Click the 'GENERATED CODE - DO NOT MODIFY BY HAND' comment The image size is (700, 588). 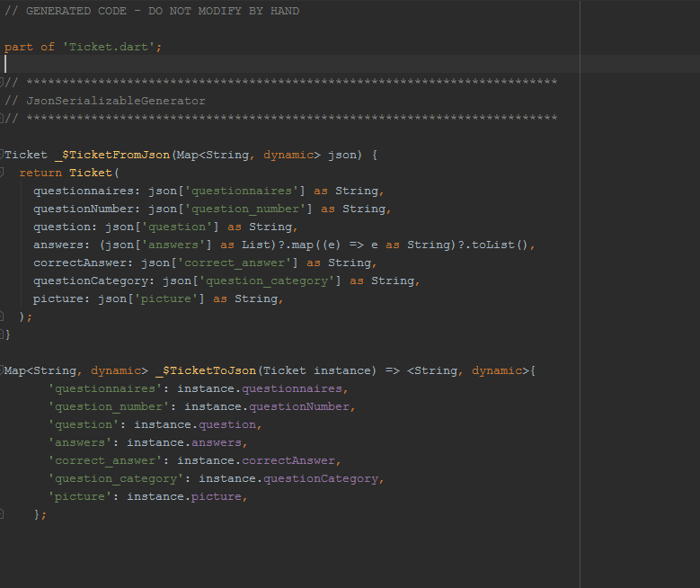pos(152,11)
